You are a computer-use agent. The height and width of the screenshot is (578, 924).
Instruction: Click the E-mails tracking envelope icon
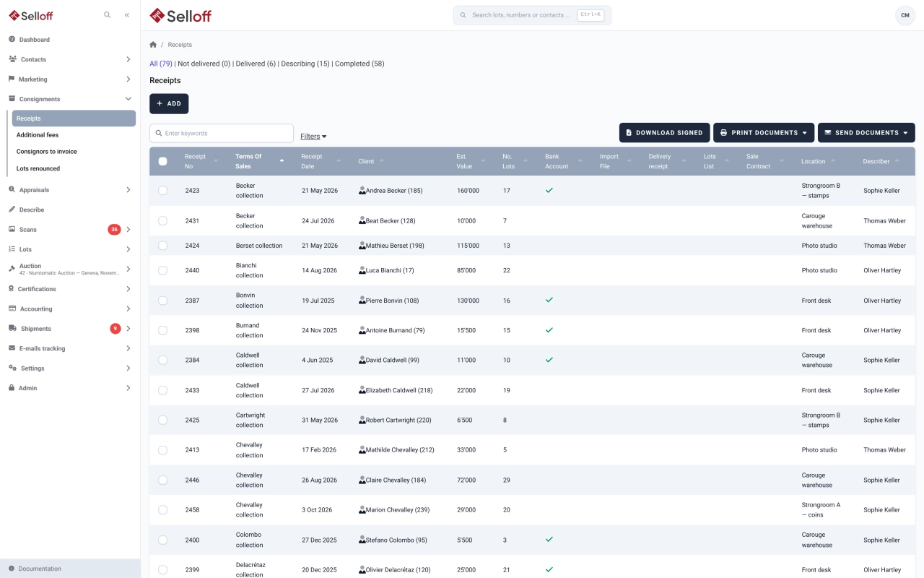(12, 348)
